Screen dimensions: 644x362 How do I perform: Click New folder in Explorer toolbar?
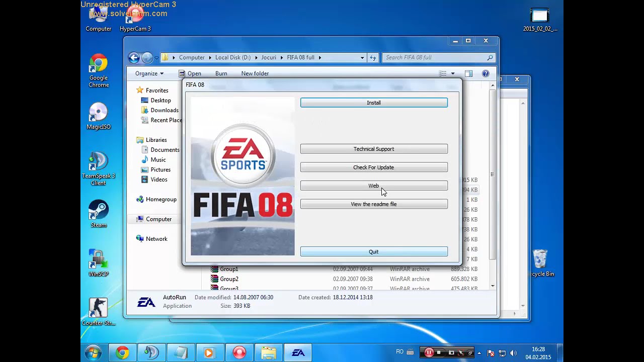pyautogui.click(x=255, y=73)
